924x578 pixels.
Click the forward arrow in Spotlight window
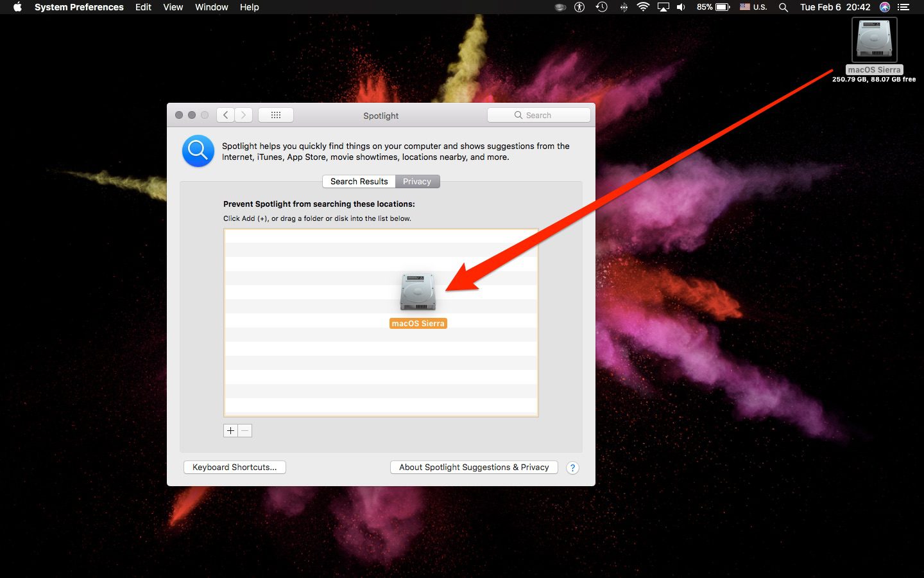pos(243,115)
